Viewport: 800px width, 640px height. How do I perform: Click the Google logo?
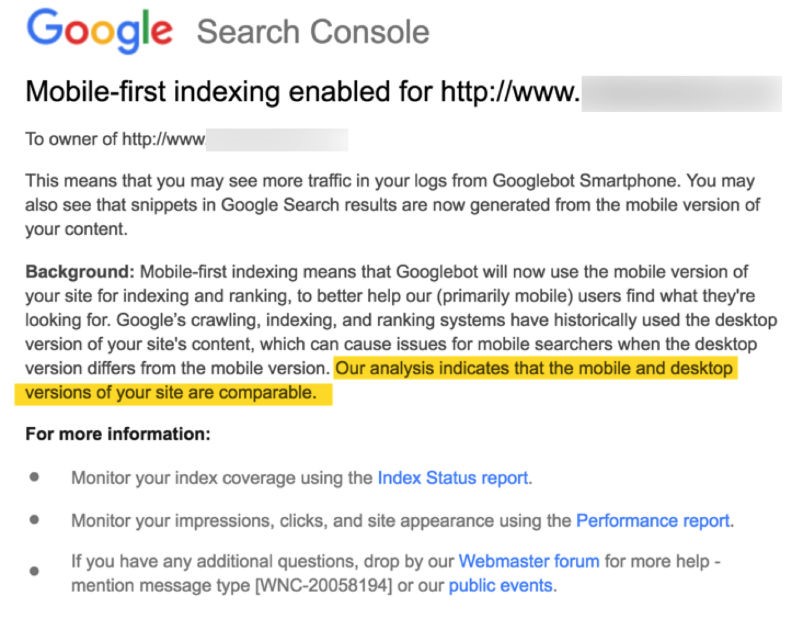pos(100,32)
